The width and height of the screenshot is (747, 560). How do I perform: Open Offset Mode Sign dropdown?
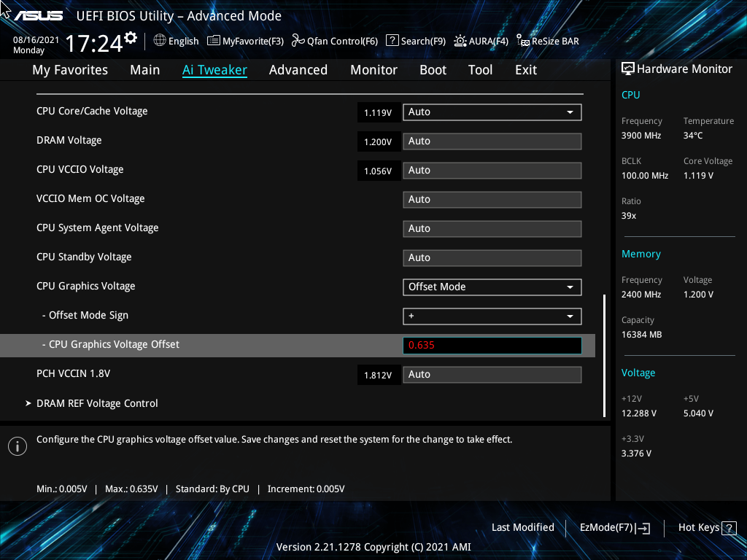pyautogui.click(x=492, y=316)
